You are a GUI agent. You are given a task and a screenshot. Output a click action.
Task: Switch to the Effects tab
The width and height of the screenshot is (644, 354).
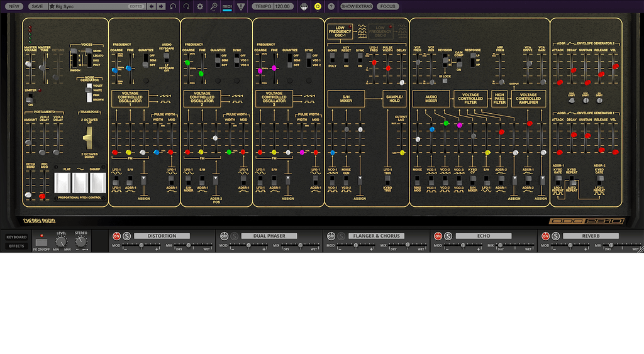point(16,246)
